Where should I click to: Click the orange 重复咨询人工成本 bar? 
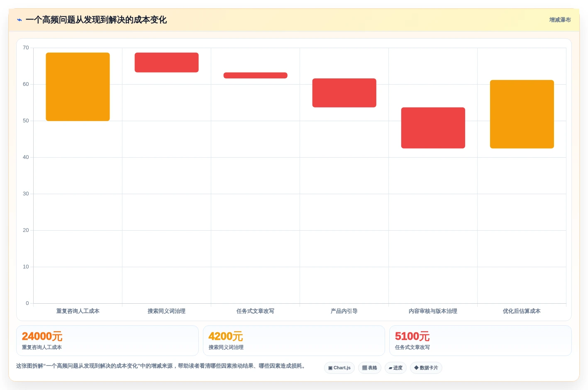point(78,87)
